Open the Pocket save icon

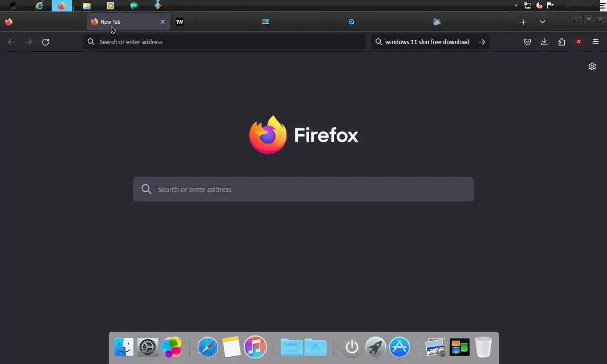[527, 42]
